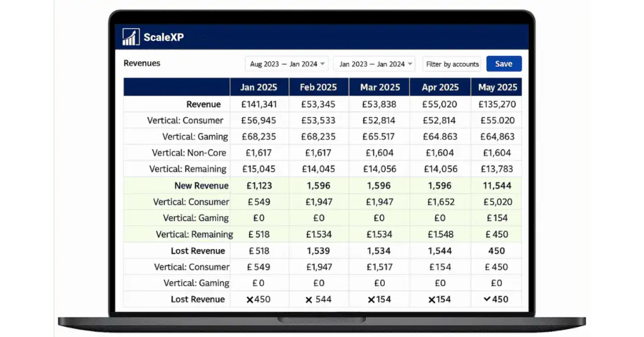
Task: Click the cross mark beside 154 under Mar 2025
Action: tap(371, 300)
